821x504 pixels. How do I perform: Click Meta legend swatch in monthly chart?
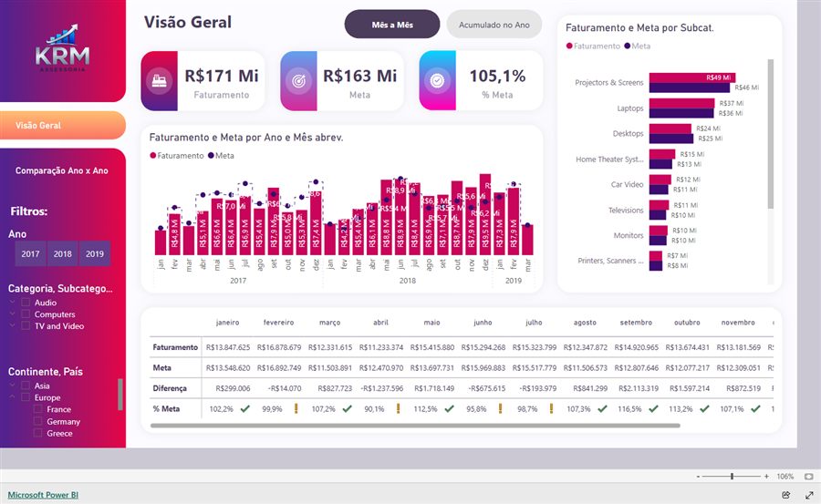pos(211,156)
